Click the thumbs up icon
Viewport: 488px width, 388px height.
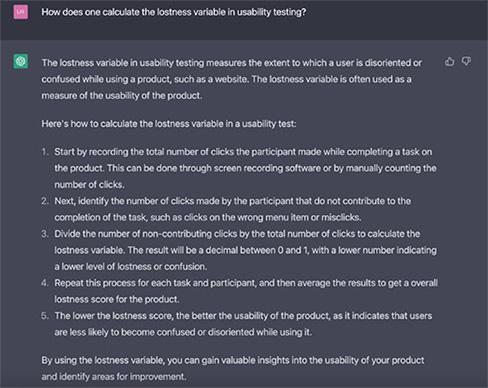point(449,62)
